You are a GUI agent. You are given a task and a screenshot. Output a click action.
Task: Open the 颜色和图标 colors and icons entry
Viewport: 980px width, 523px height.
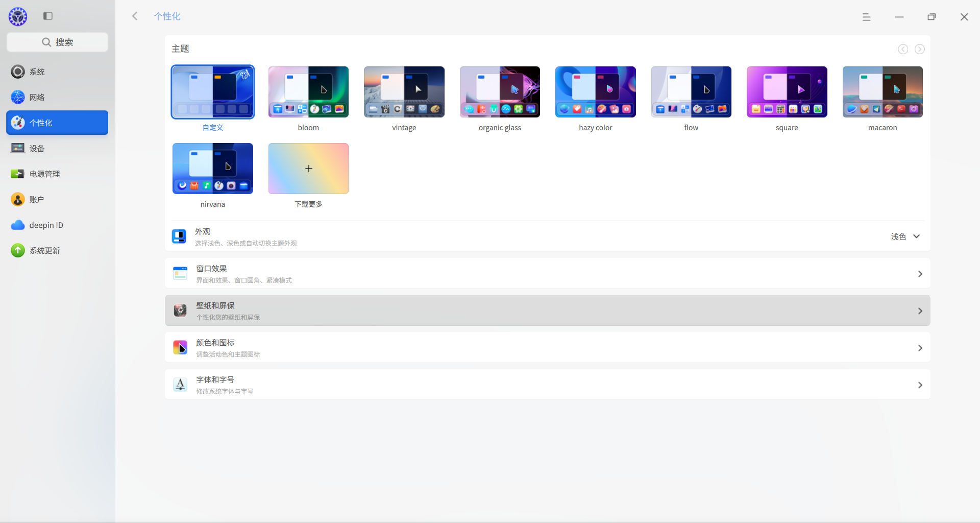click(547, 348)
